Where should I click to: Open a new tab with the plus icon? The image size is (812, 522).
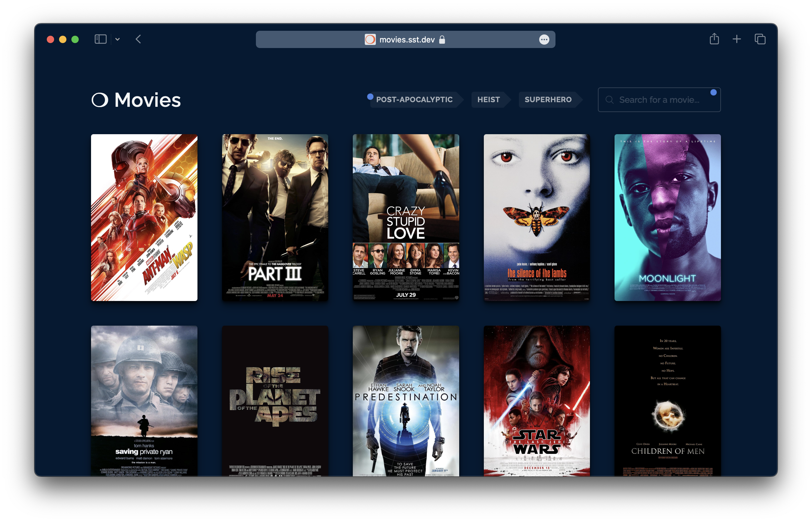[x=737, y=39]
